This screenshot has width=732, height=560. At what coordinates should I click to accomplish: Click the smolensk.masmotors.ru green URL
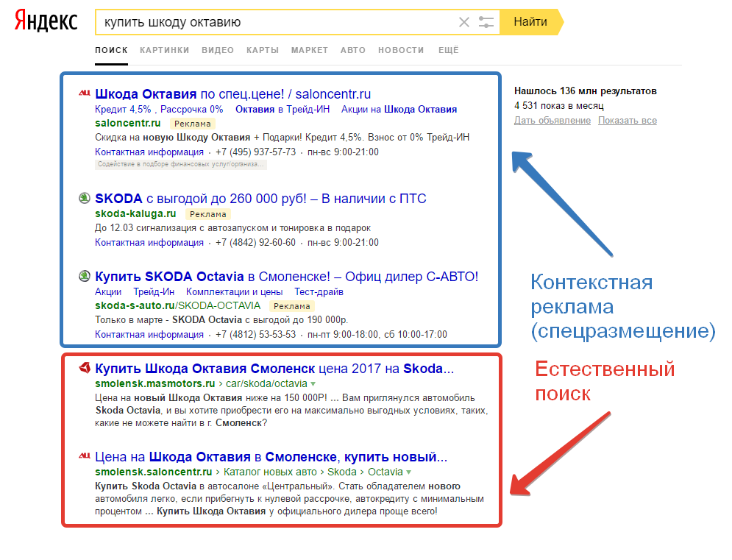coord(155,384)
